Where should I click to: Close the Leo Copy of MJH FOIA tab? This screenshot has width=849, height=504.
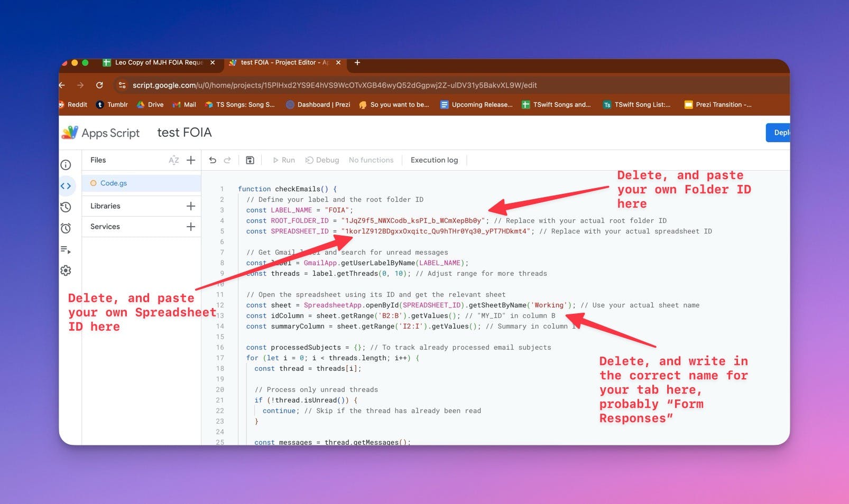[x=213, y=62]
